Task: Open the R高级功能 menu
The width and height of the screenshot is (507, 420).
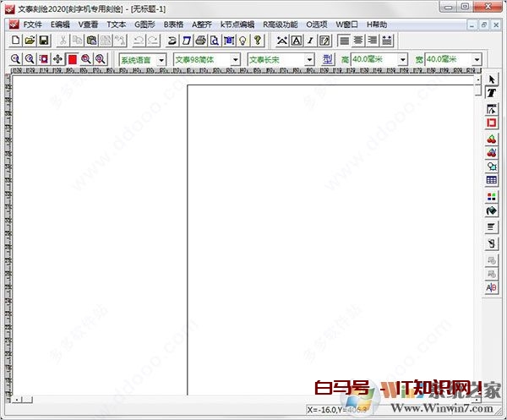Action: (280, 25)
